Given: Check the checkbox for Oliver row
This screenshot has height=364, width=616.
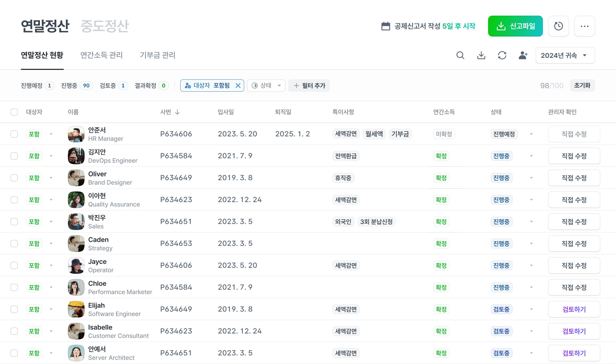Looking at the screenshot, I should 14,178.
